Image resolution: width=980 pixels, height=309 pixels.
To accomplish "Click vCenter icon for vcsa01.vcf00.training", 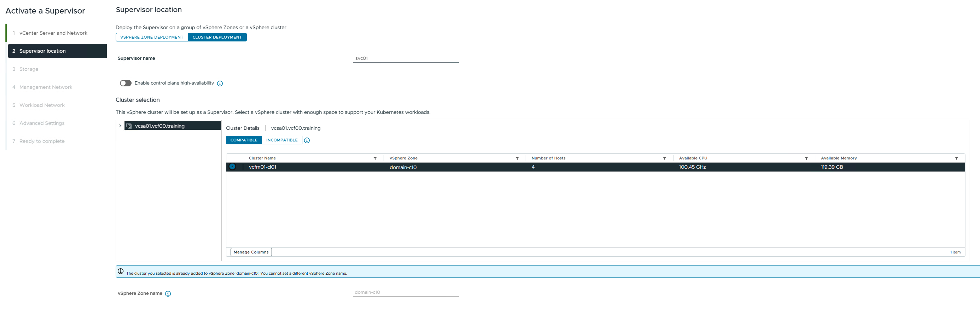I will pyautogui.click(x=129, y=126).
